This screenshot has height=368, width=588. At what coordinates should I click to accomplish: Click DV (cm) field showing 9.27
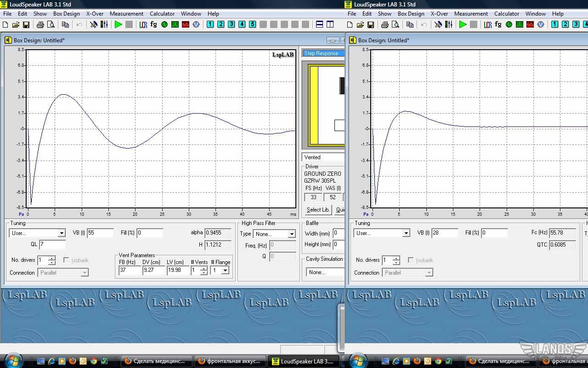[x=154, y=270]
